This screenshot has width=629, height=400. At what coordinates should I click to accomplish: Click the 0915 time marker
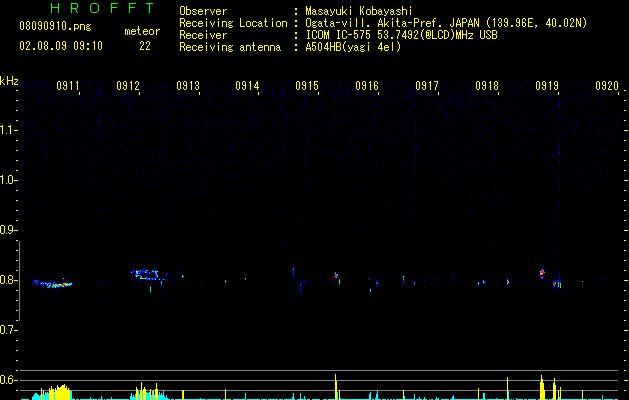(x=307, y=86)
